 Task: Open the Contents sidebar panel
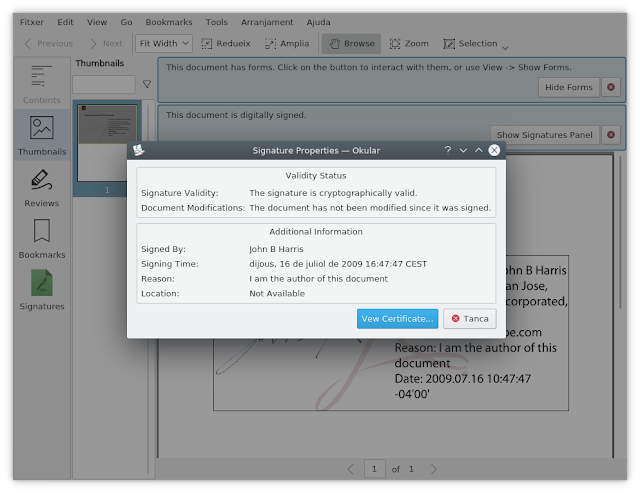(42, 84)
